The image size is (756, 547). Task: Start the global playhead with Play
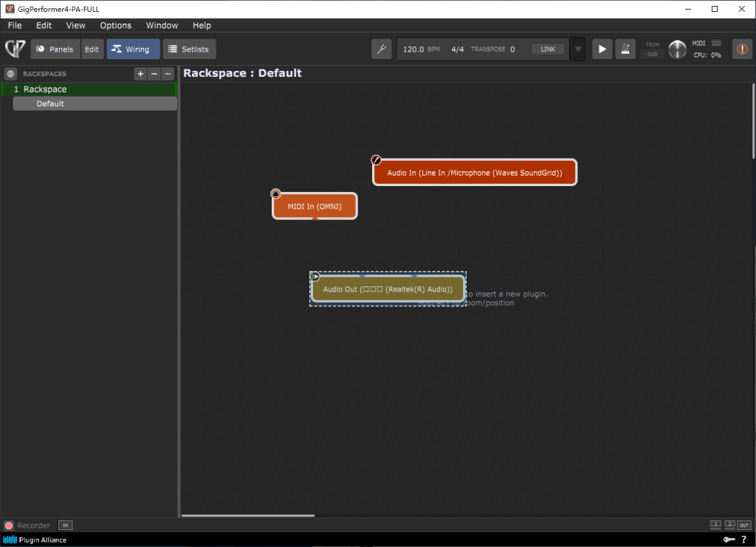coord(602,49)
